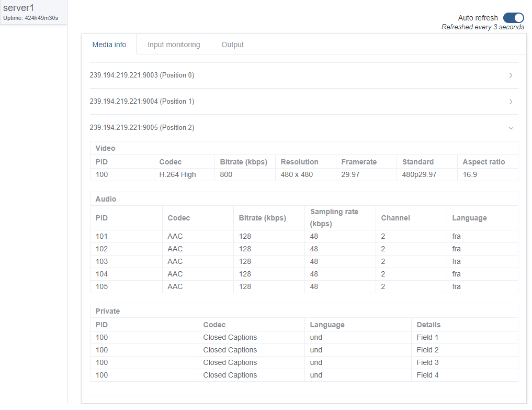Click the Auto refresh text label
The height and width of the screenshot is (410, 532).
tap(478, 18)
